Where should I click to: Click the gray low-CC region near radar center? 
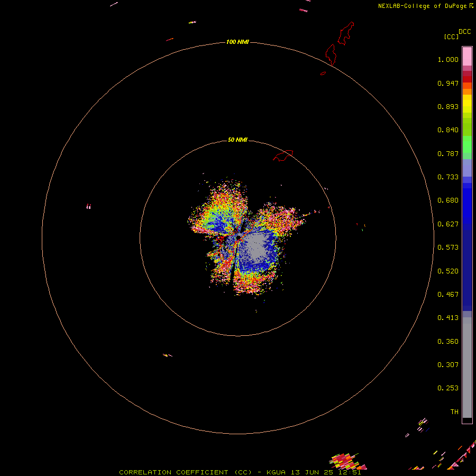click(x=257, y=246)
